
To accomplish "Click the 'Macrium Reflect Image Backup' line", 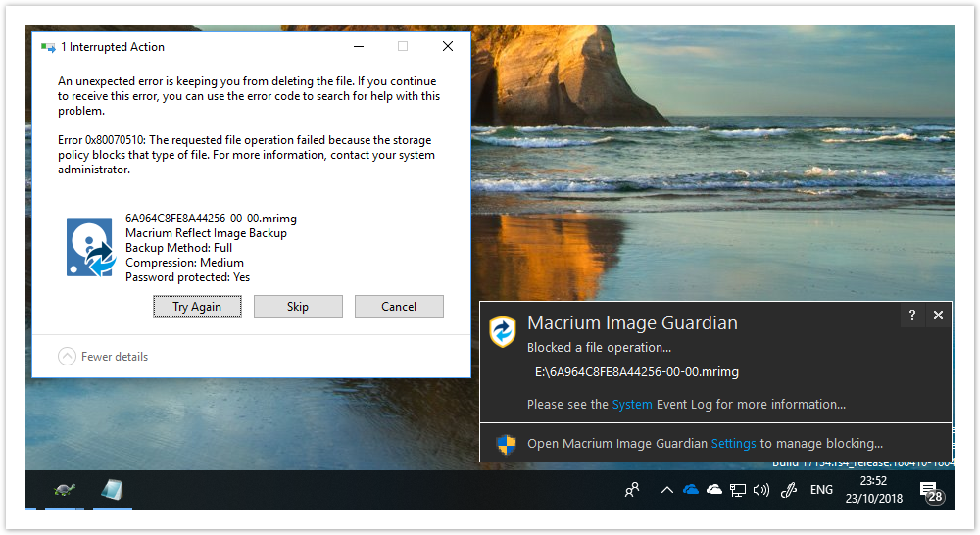I will click(206, 233).
